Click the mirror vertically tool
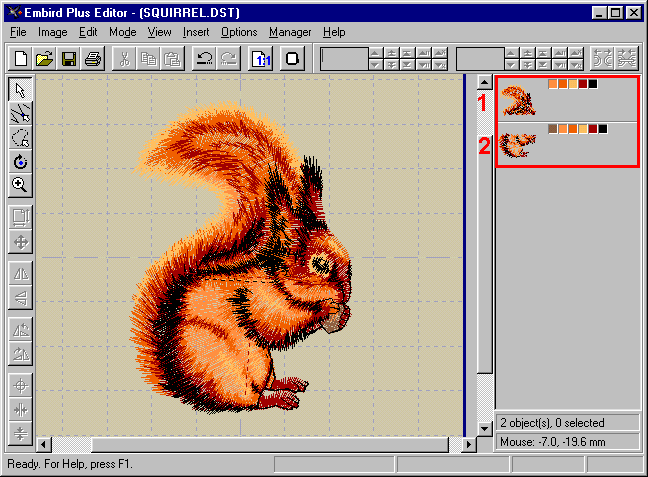 point(20,297)
